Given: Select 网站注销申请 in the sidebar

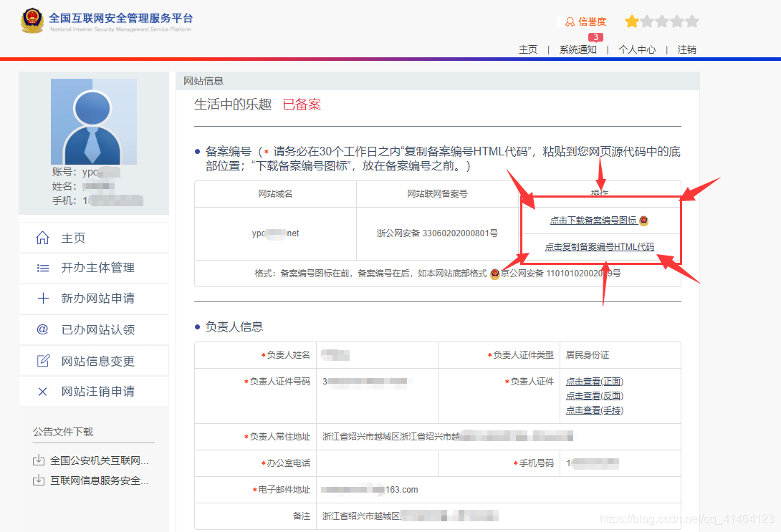Looking at the screenshot, I should coord(94,392).
